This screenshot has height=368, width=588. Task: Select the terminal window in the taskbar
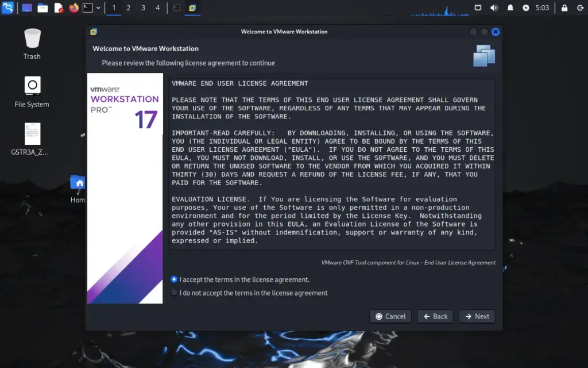(x=177, y=8)
